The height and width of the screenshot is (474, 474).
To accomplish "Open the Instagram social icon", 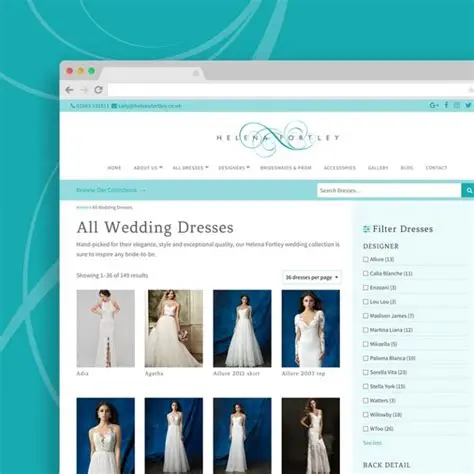I will (x=457, y=105).
